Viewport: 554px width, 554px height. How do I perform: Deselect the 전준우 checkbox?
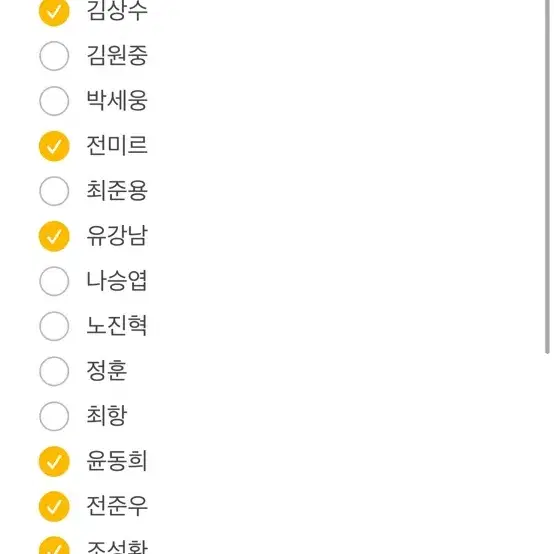tap(54, 506)
